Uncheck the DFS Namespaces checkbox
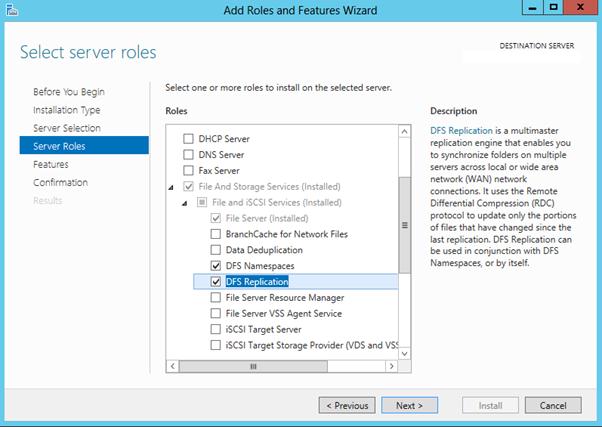The height and width of the screenshot is (427, 602). pos(216,265)
